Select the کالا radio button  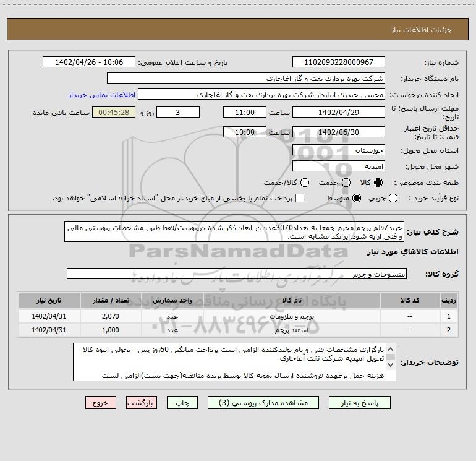point(378,183)
